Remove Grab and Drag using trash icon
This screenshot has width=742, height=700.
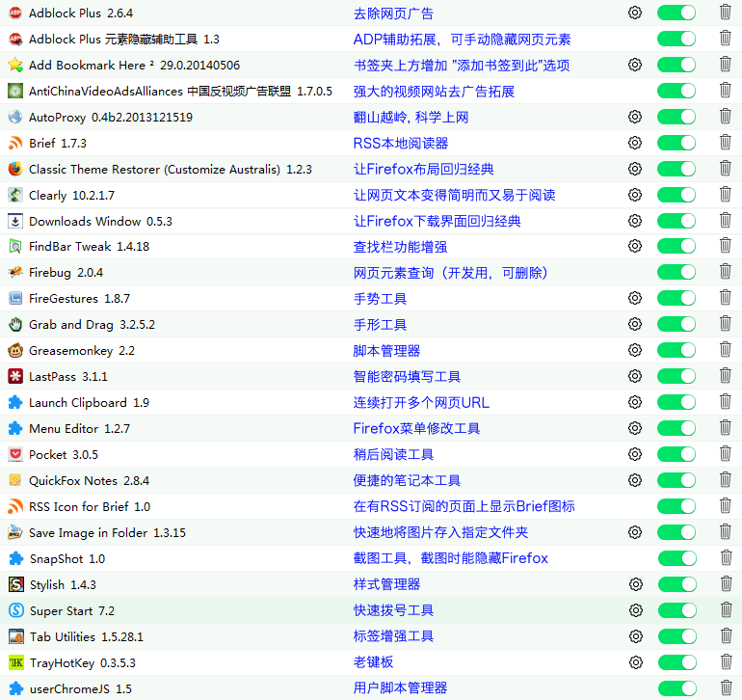(725, 324)
